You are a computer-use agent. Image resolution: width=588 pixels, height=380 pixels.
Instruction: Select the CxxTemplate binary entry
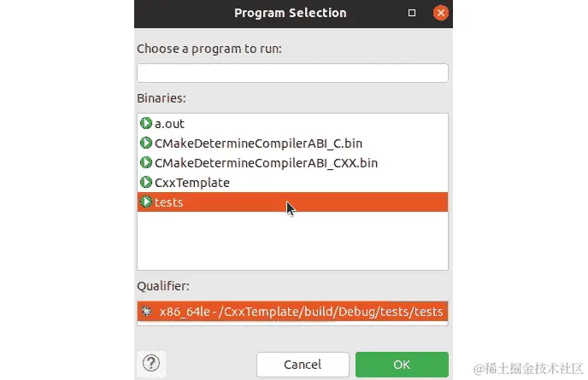point(292,183)
